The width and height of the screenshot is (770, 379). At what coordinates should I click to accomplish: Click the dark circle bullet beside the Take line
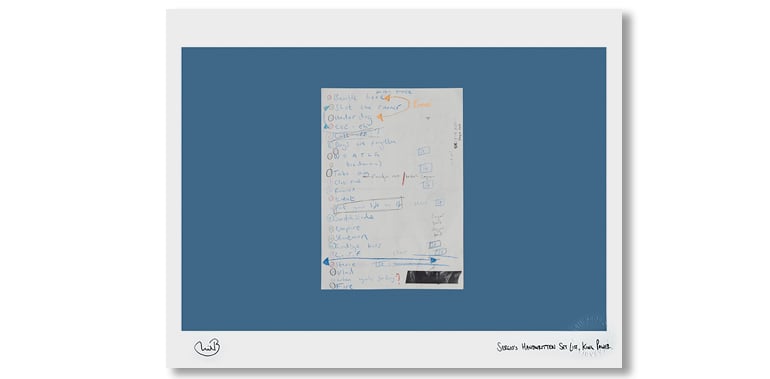pyautogui.click(x=330, y=173)
